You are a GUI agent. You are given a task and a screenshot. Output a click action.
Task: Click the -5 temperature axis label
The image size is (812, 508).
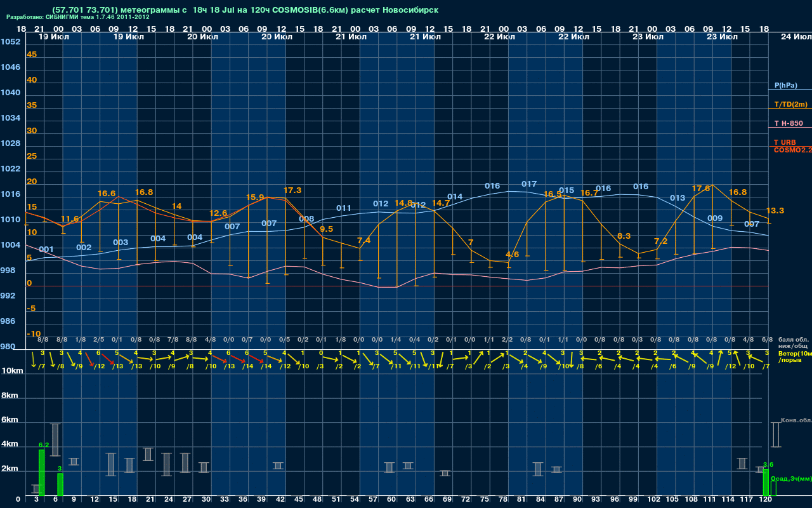click(32, 309)
